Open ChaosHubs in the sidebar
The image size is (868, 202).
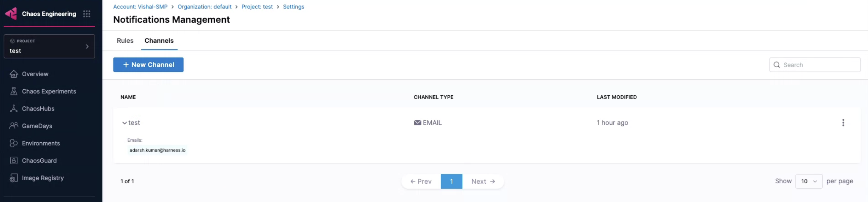point(38,109)
